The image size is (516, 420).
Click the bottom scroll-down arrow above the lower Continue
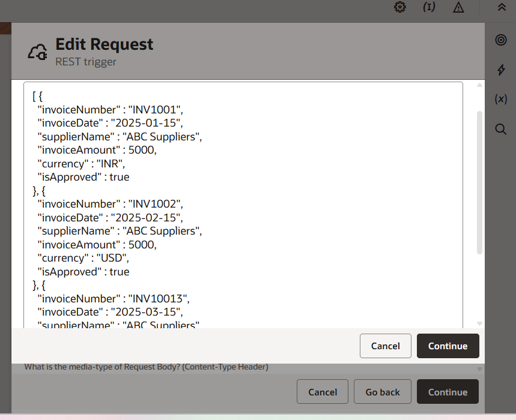[479, 369]
